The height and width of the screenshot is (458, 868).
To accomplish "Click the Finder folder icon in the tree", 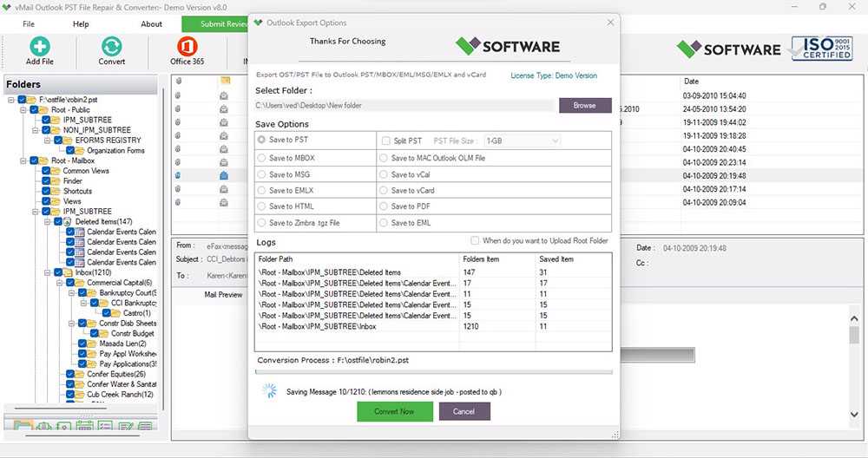I will (56, 181).
